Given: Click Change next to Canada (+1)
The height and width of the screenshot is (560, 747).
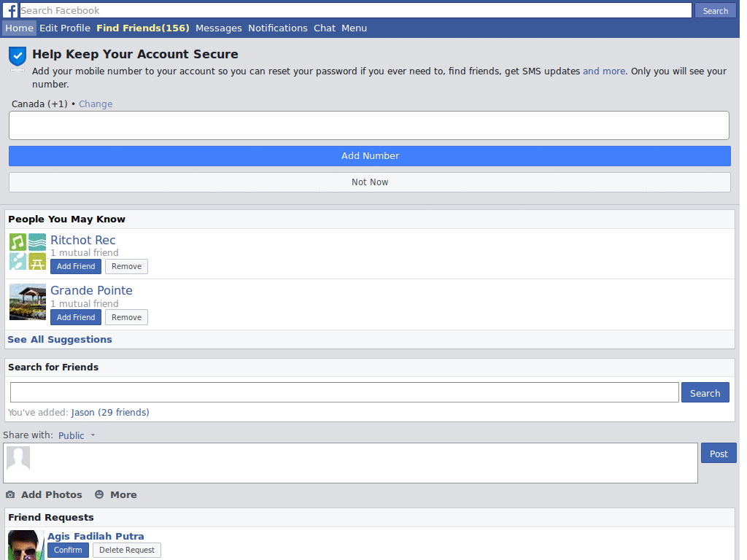Looking at the screenshot, I should pos(96,104).
